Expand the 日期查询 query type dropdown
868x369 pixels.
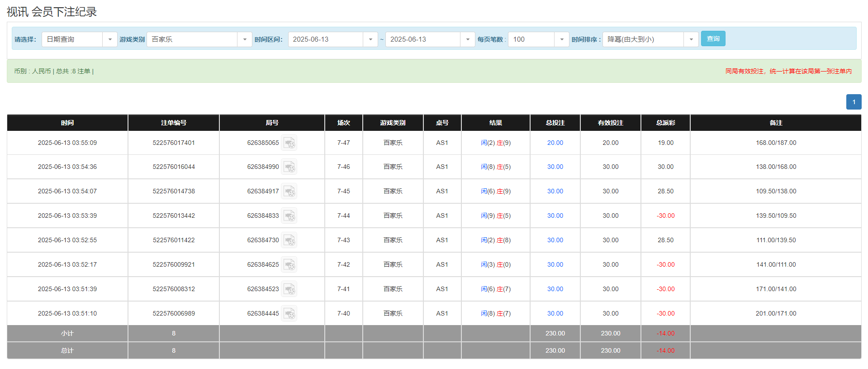(109, 39)
